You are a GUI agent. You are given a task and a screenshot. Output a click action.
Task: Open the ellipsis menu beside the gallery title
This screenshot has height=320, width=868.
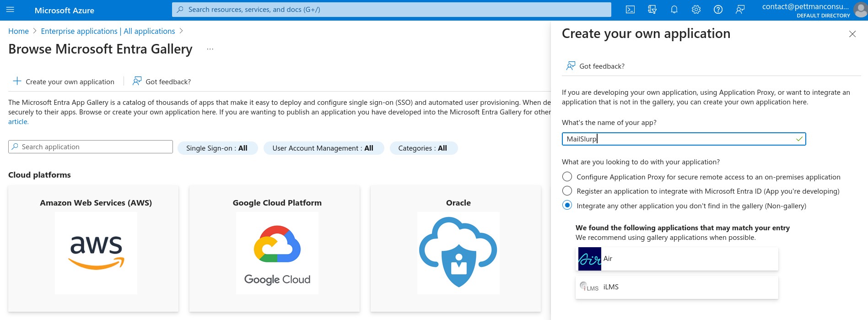click(x=210, y=49)
